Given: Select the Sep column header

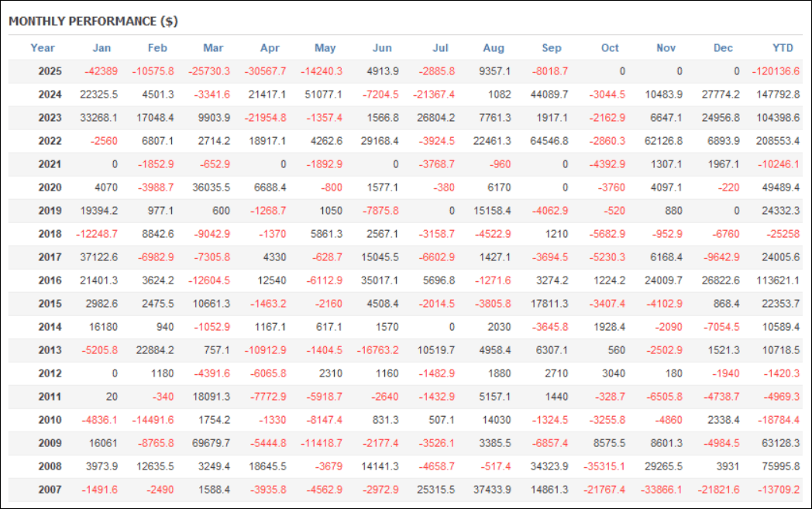Looking at the screenshot, I should (x=552, y=48).
